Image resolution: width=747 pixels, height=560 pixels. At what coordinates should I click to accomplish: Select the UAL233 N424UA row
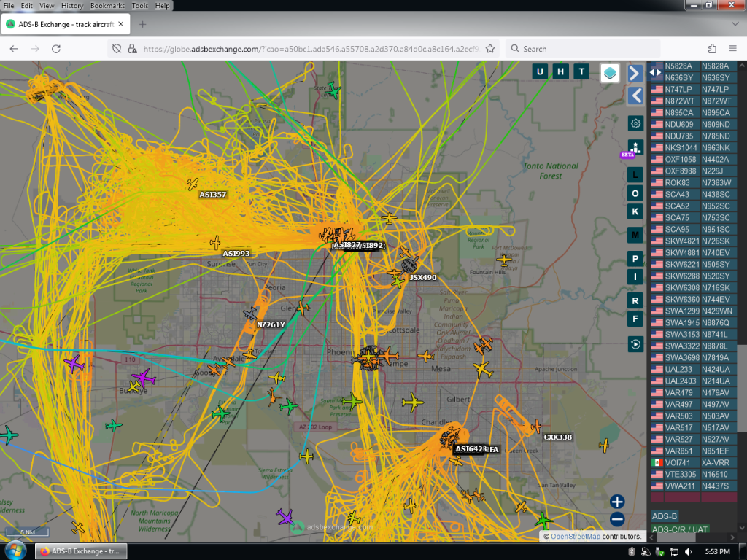pyautogui.click(x=694, y=369)
